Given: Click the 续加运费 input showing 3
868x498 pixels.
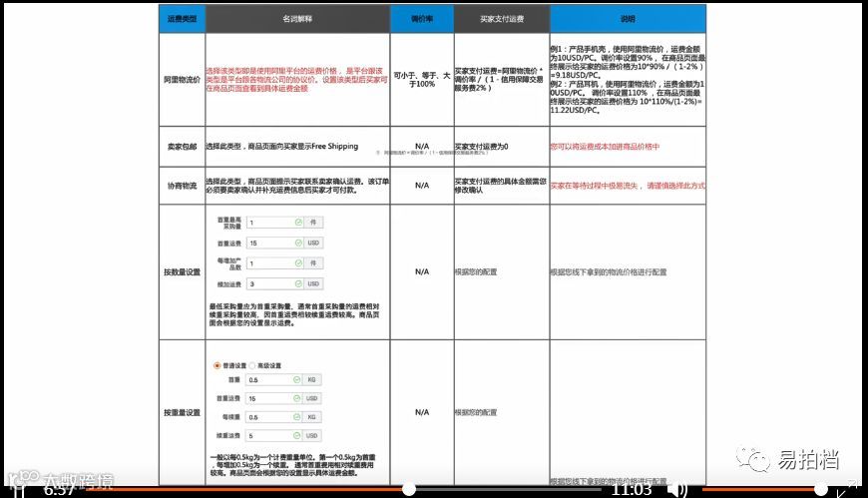Looking at the screenshot, I should click(275, 283).
